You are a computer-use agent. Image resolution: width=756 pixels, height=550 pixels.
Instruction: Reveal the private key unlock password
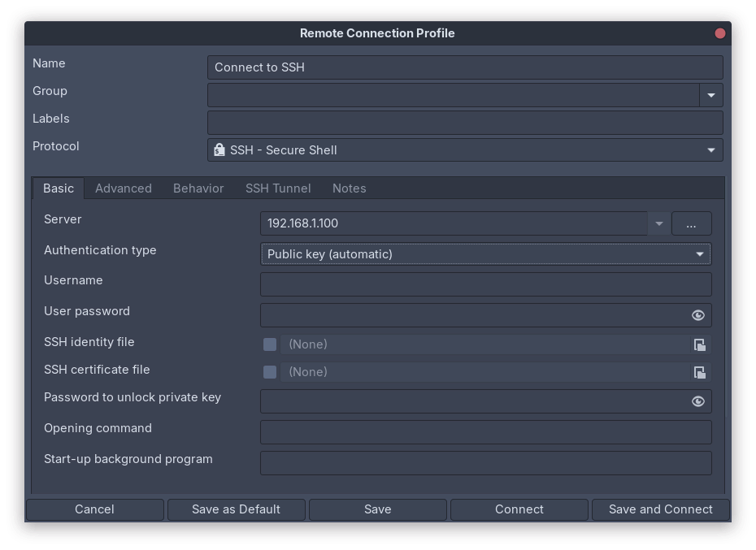pyautogui.click(x=697, y=401)
